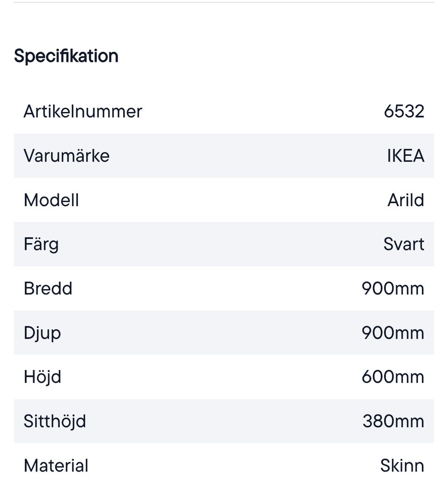
Task: Select the 900mm value in the Bredd row
Action: tap(392, 289)
